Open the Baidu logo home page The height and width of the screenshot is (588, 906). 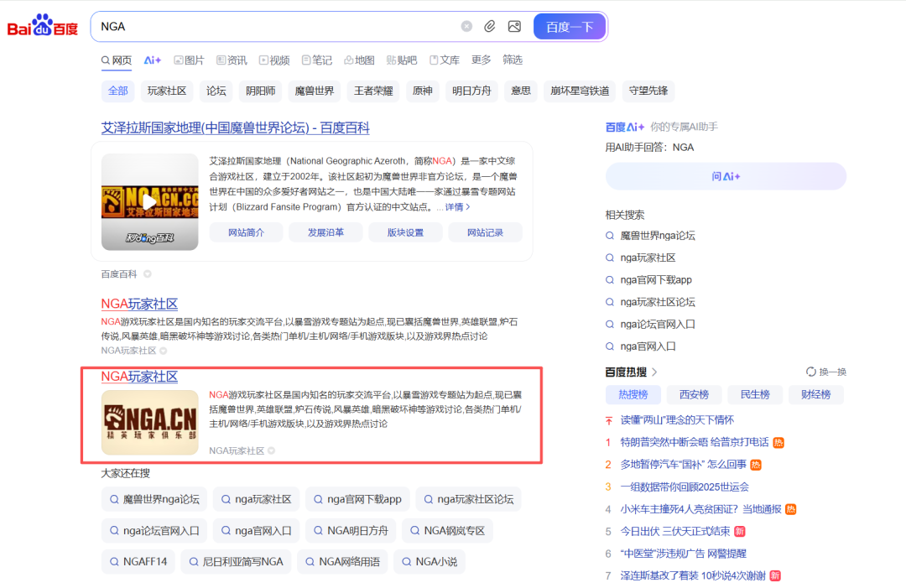click(43, 26)
